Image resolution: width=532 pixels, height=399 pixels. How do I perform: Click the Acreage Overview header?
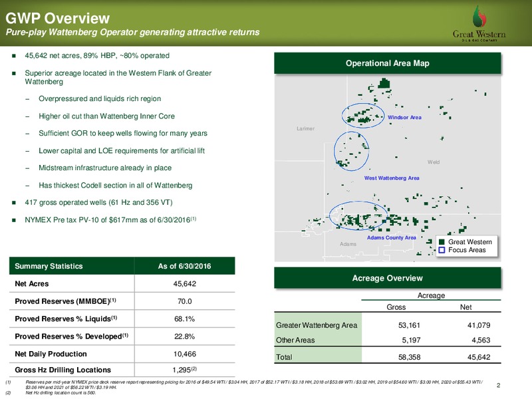pos(388,278)
